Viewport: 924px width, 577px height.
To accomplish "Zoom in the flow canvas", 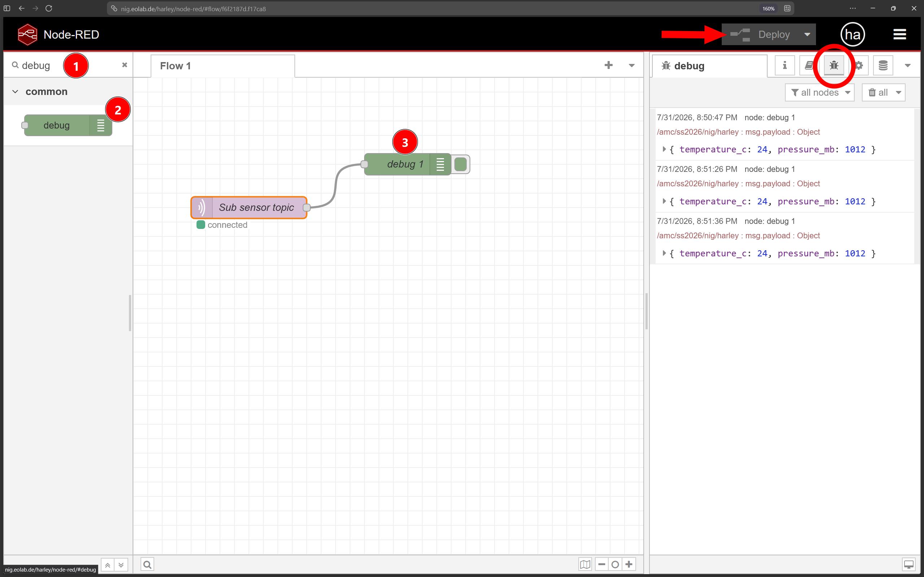I will [x=629, y=564].
